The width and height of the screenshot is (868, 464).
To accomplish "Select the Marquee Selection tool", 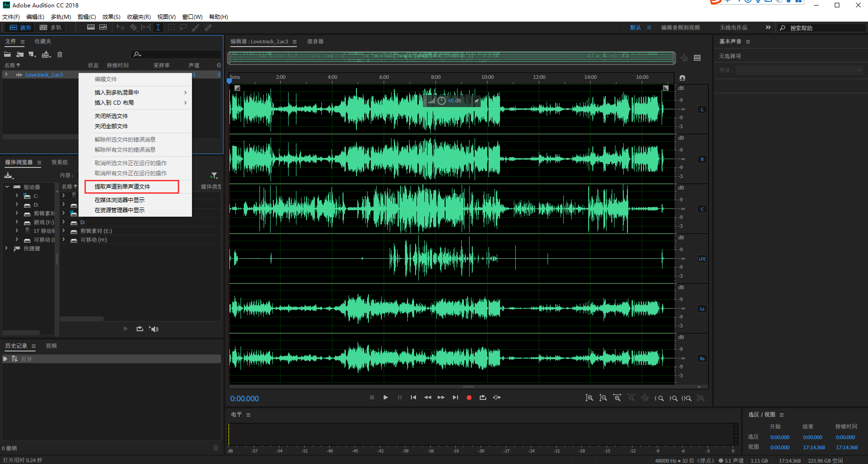I will coord(171,28).
